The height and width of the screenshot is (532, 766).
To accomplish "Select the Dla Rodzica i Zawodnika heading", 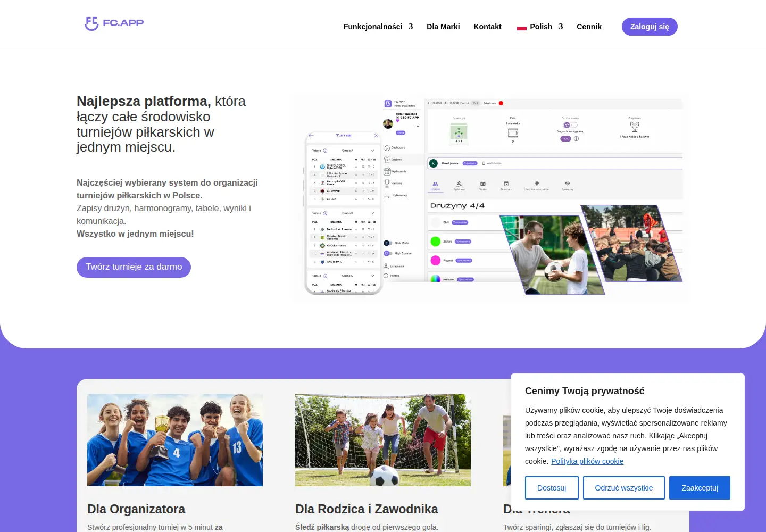I will coord(367,509).
